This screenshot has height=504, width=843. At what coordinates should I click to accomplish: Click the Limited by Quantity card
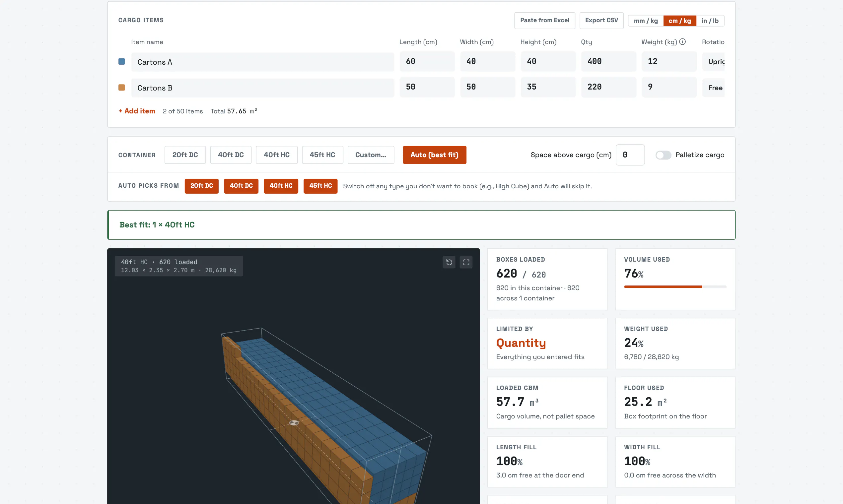click(x=547, y=344)
